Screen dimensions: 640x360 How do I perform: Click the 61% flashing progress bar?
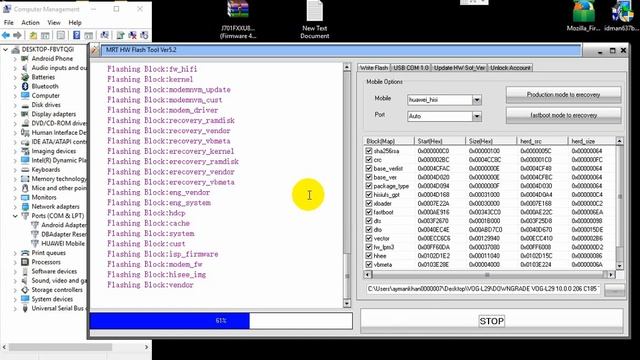pyautogui.click(x=221, y=321)
